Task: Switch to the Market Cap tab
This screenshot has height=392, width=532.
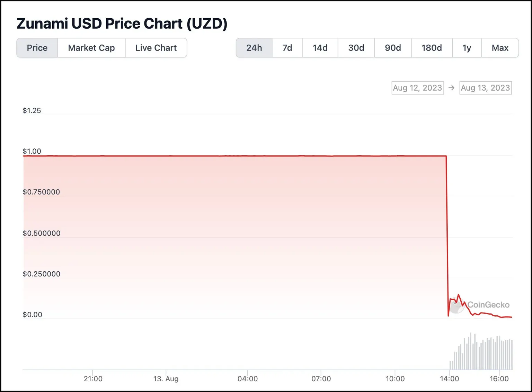Action: click(x=91, y=48)
